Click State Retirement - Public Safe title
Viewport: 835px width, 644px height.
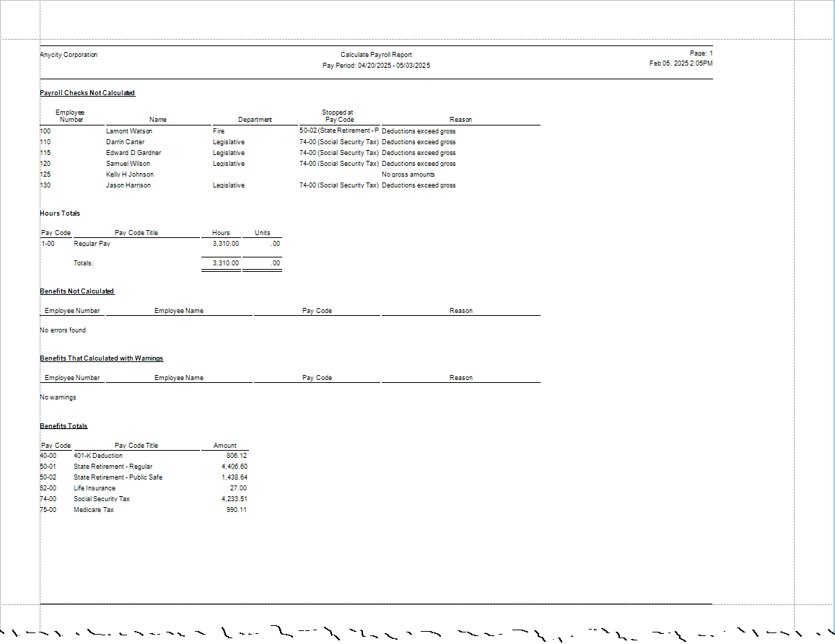[x=118, y=477]
